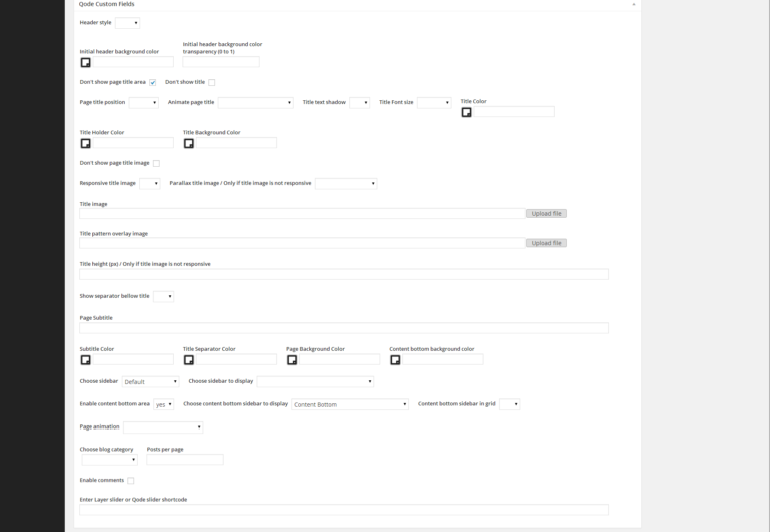Click the Title Color text field

click(x=514, y=112)
